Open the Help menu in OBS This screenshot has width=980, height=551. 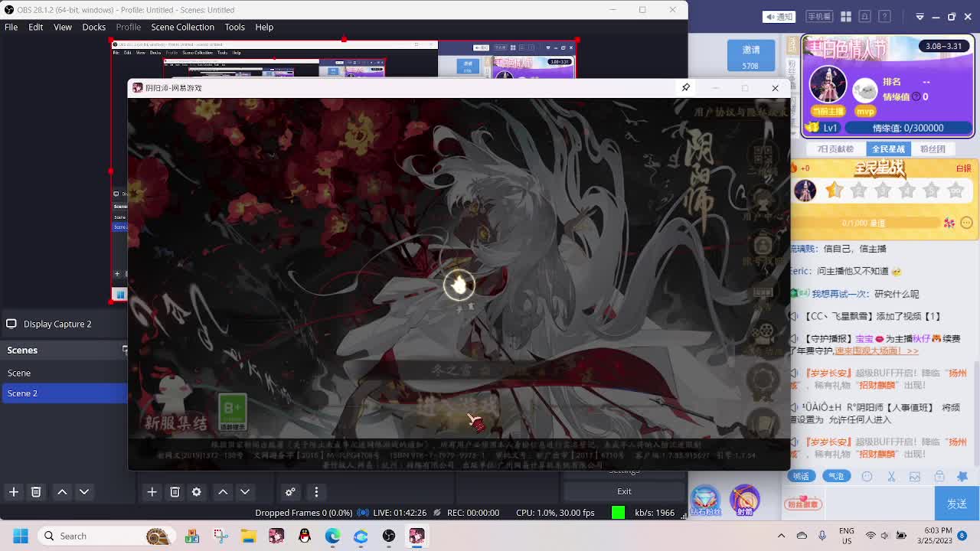(264, 27)
